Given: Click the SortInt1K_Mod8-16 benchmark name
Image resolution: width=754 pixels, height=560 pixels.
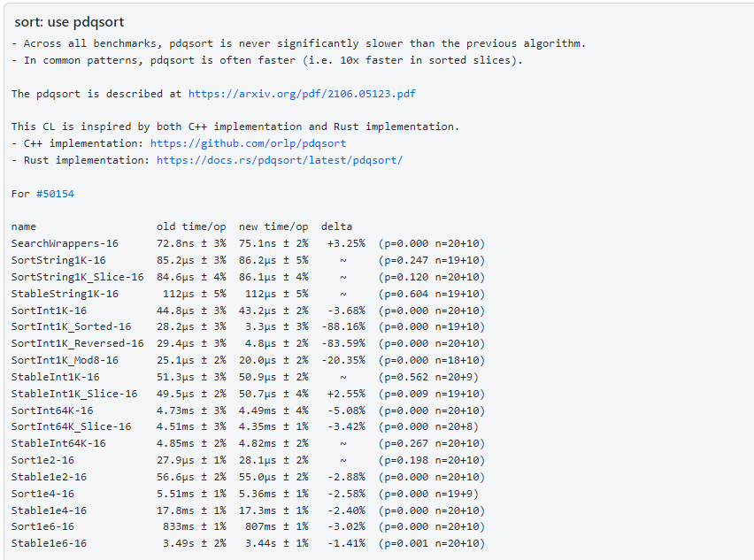Looking at the screenshot, I should pos(65,360).
